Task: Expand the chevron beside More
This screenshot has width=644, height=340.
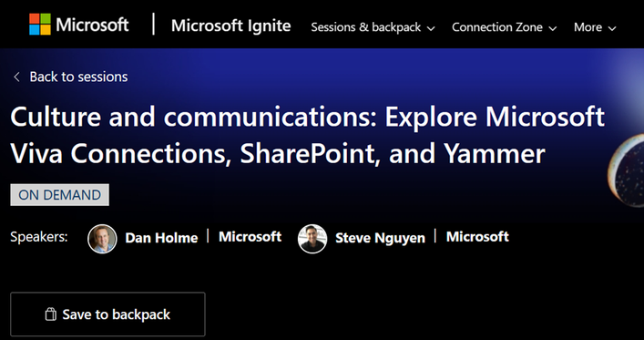Action: 612,28
